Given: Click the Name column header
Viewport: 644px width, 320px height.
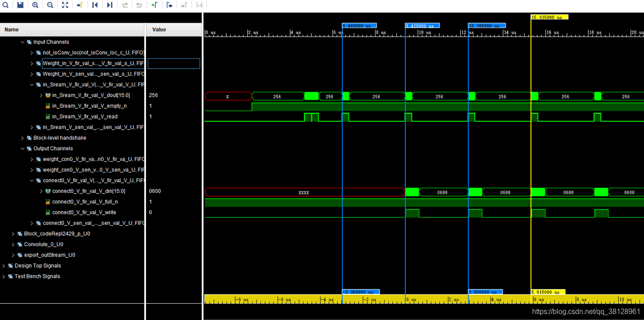Looking at the screenshot, I should point(73,30).
